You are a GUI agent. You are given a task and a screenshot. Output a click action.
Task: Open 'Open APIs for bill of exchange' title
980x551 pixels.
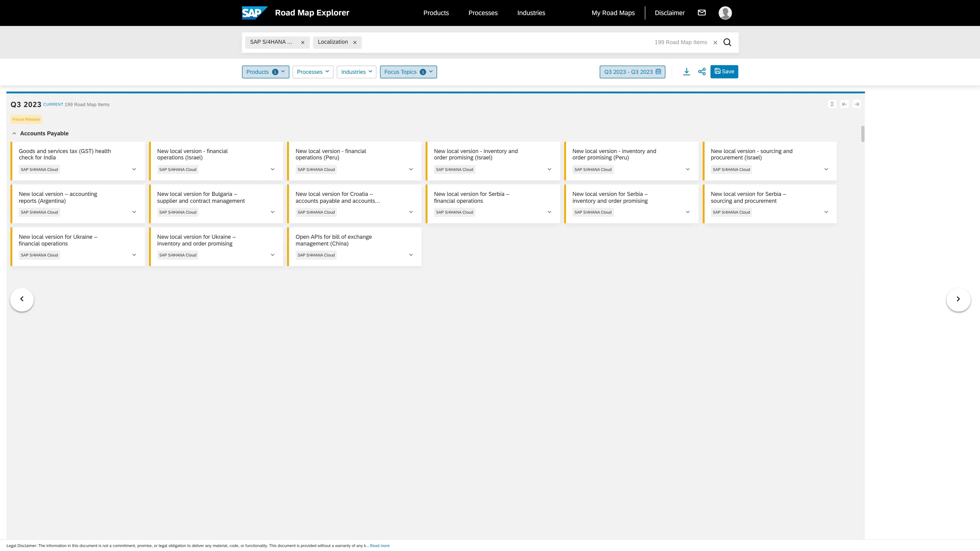click(333, 240)
